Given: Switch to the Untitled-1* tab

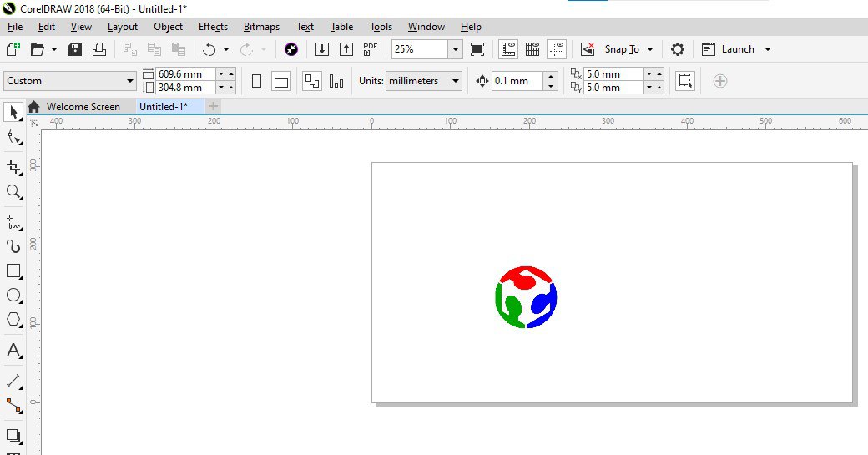Looking at the screenshot, I should tap(164, 107).
